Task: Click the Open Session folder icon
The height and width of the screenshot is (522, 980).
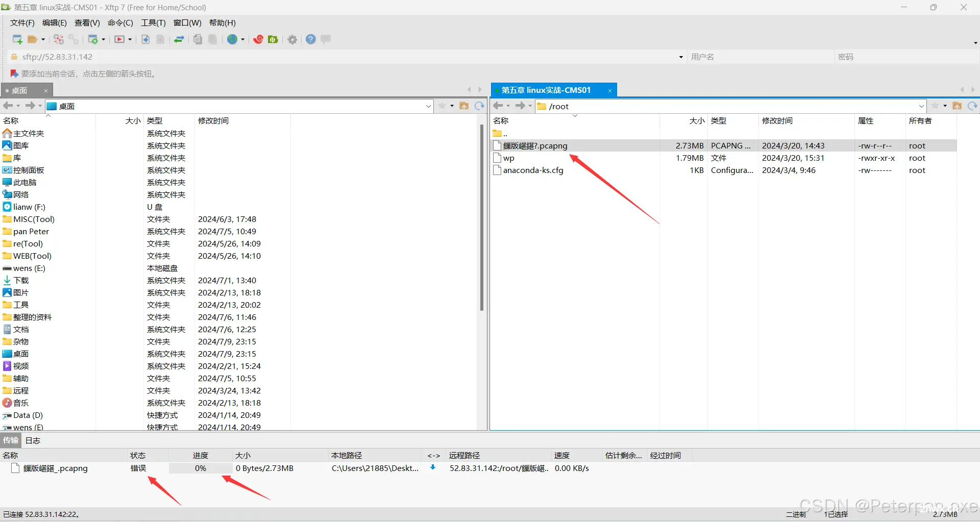Action: [33, 39]
